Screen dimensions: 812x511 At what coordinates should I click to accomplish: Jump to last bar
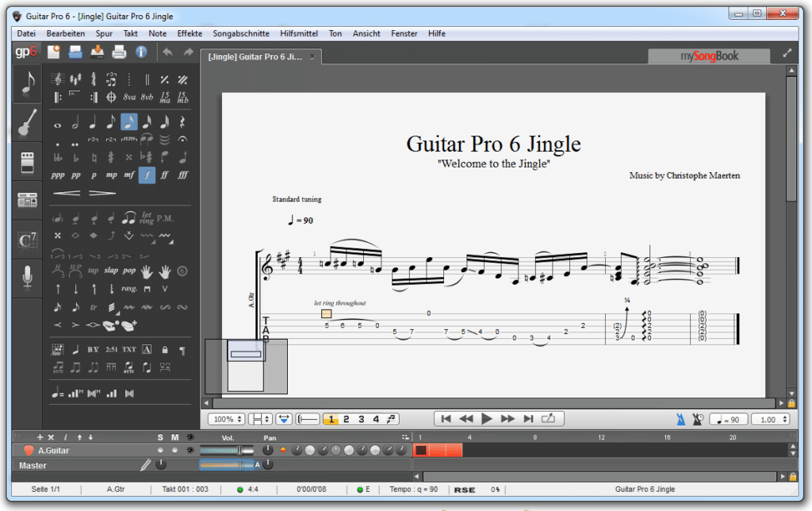click(x=528, y=418)
